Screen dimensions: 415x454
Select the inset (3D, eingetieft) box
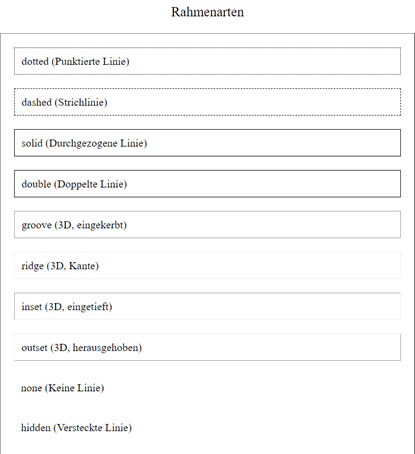(x=207, y=306)
